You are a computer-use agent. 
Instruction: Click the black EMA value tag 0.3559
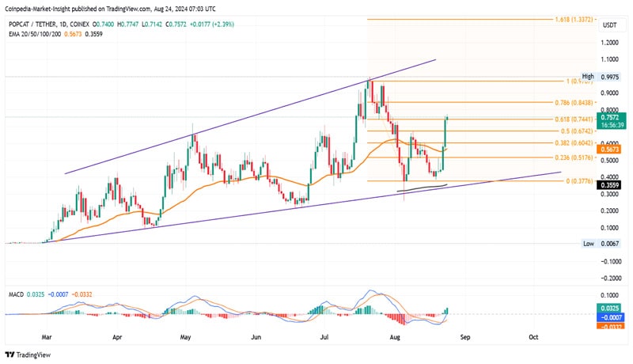609,185
